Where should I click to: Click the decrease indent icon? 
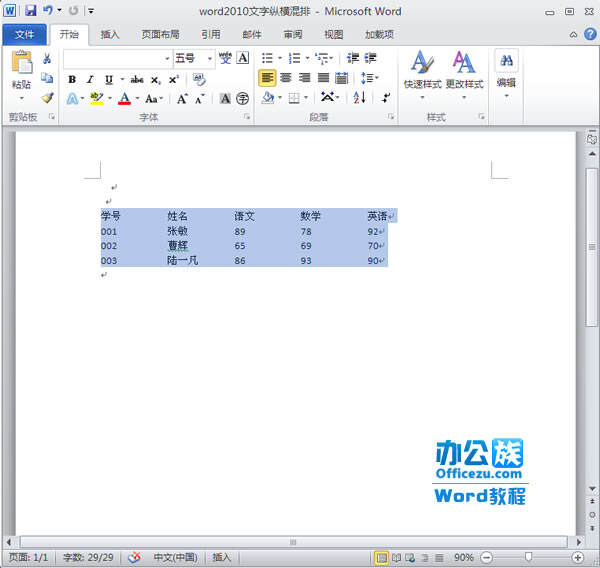[352, 58]
